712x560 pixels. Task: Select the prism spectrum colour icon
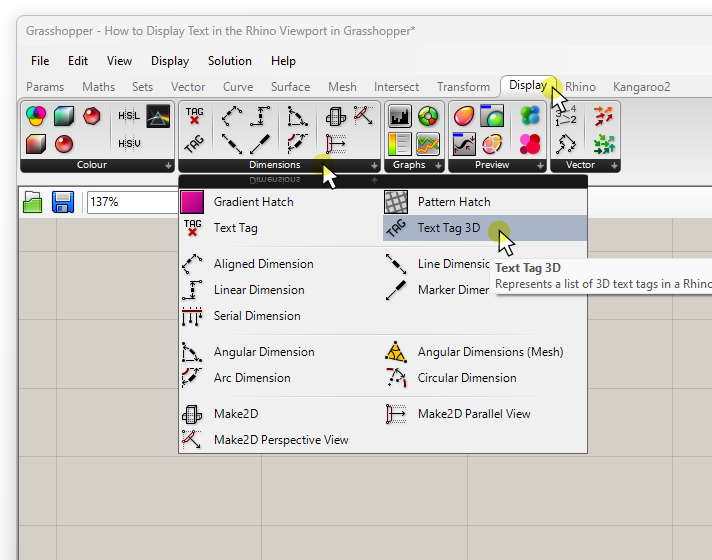[x=158, y=116]
